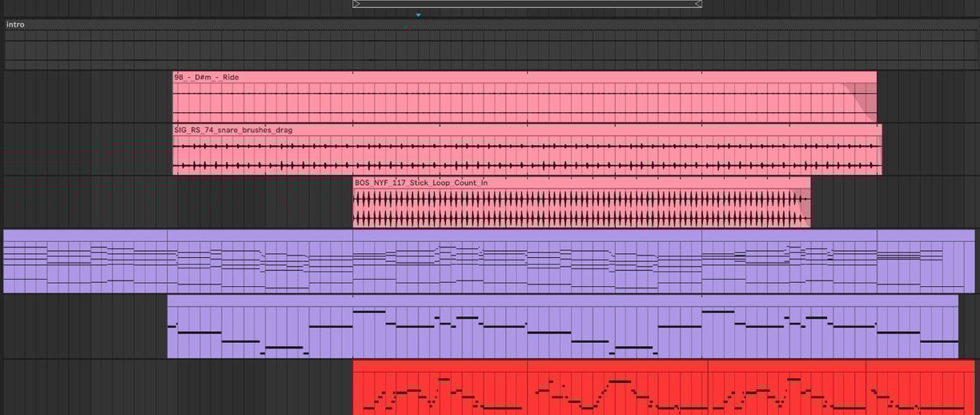Select the loop brace bar in the ruler
This screenshot has height=415, width=980.
click(x=528, y=4)
